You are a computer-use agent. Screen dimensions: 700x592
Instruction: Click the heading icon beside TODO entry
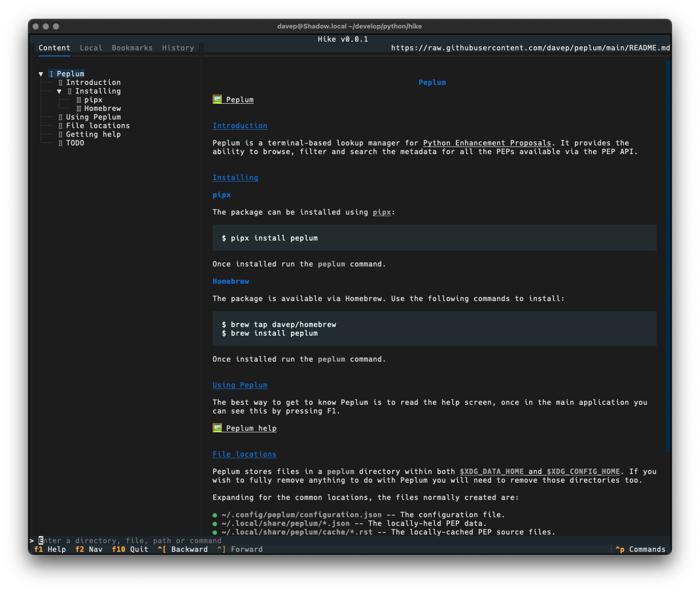pyautogui.click(x=61, y=143)
